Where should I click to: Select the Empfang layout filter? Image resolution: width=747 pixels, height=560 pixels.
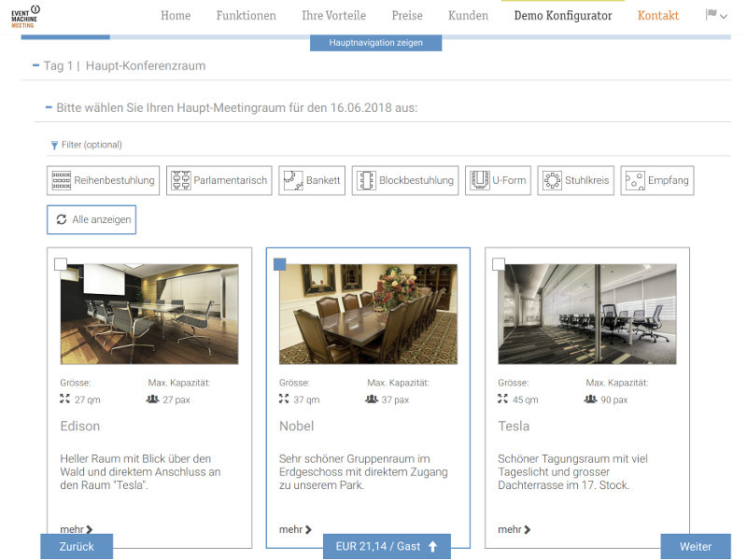[x=657, y=180]
